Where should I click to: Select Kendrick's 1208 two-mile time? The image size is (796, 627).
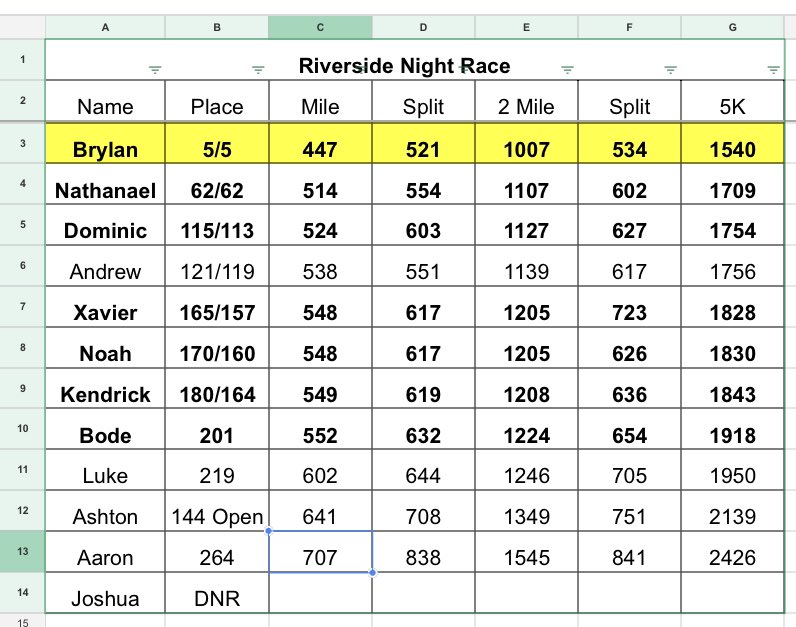click(x=526, y=388)
